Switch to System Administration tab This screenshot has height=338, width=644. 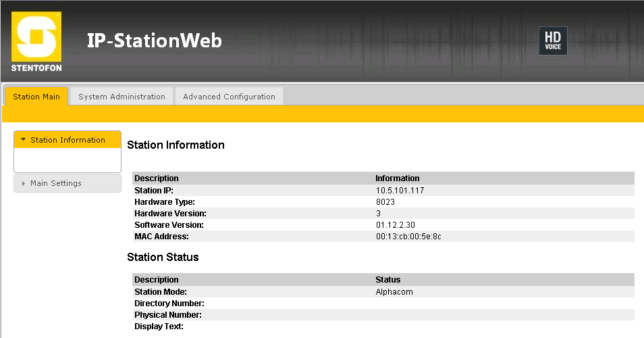pyautogui.click(x=122, y=97)
